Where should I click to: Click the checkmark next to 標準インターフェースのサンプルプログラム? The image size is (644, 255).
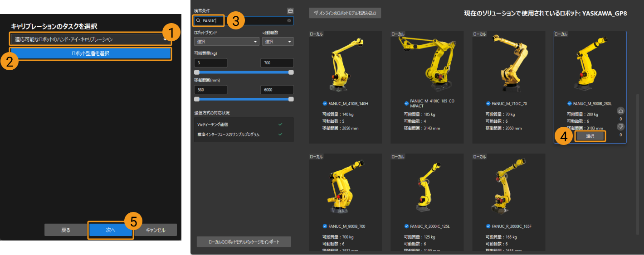click(280, 134)
